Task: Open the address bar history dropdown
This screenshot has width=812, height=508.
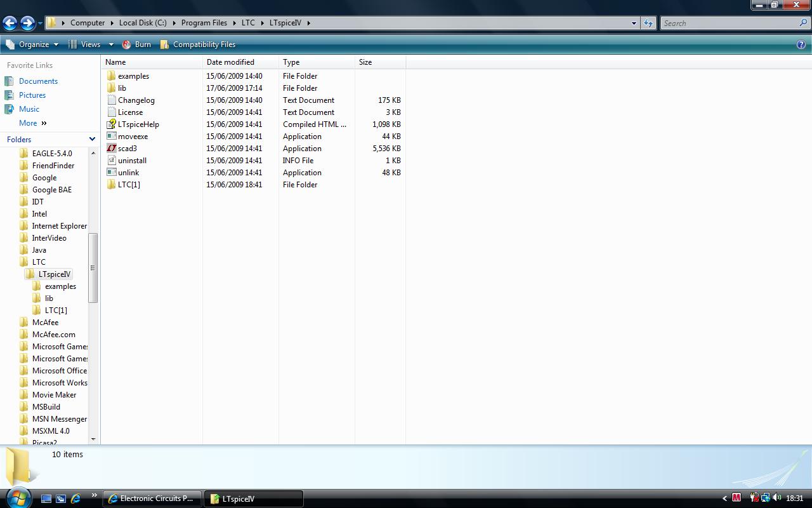Action: coord(633,23)
